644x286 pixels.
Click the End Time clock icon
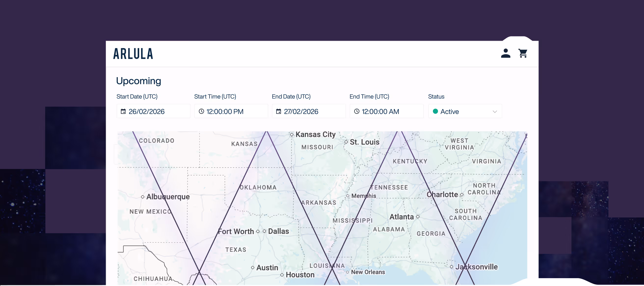tap(357, 111)
